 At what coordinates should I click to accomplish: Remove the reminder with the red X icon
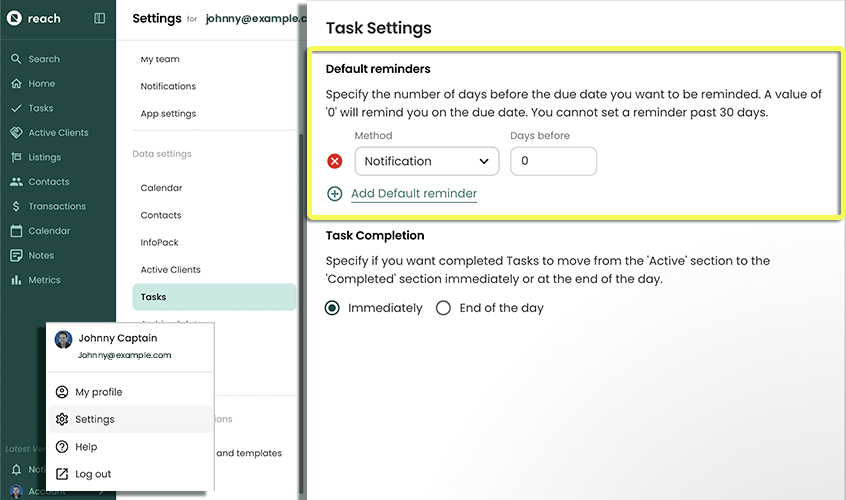click(x=335, y=161)
